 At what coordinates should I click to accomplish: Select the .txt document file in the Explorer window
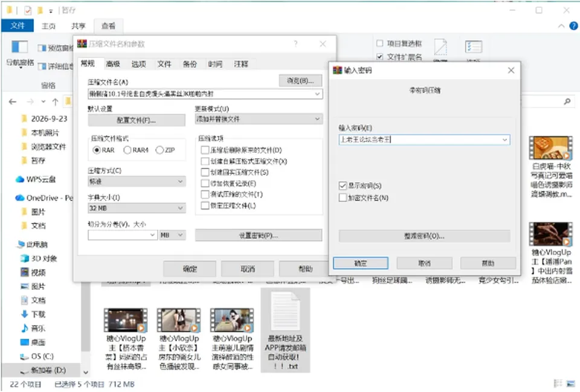click(285, 330)
